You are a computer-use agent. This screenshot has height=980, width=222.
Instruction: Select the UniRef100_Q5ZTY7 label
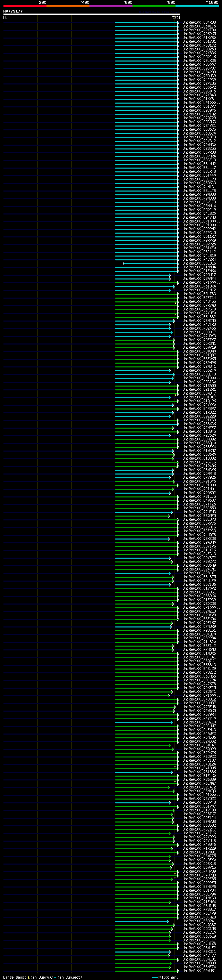pyautogui.click(x=199, y=340)
